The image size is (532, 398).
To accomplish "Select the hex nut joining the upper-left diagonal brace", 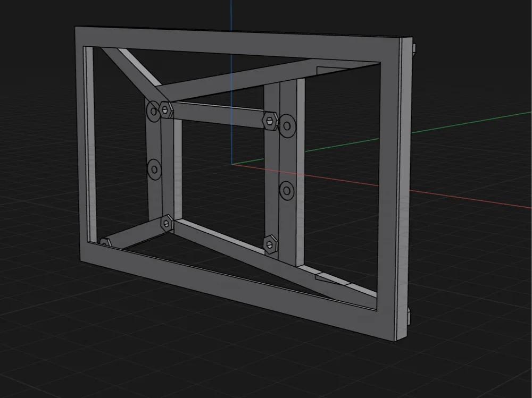I will (166, 109).
